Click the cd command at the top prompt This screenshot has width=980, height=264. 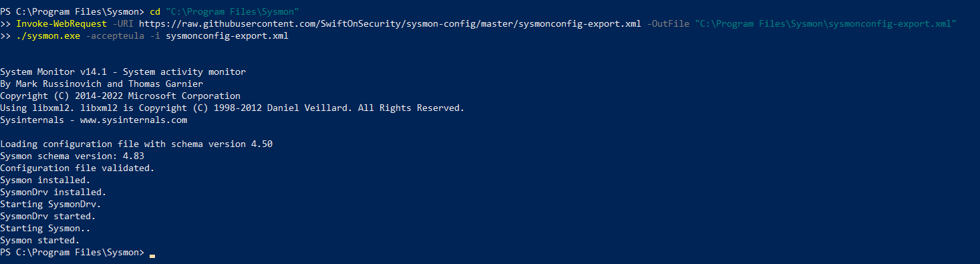point(155,12)
